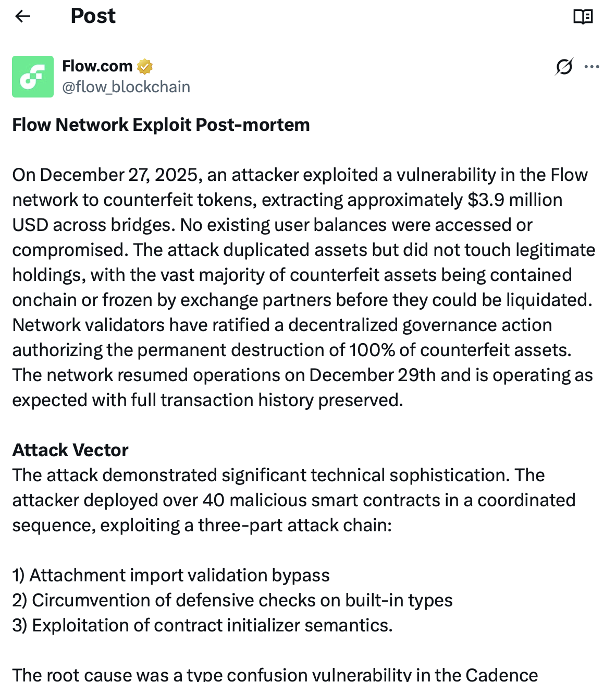Open Grok's explanation dropdown for this post
This screenshot has height=682, width=616.
click(565, 67)
